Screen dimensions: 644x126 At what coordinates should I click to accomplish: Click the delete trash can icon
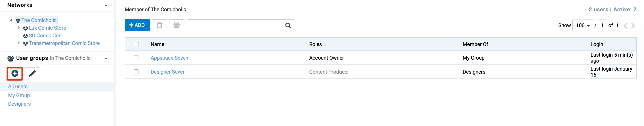coord(159,25)
